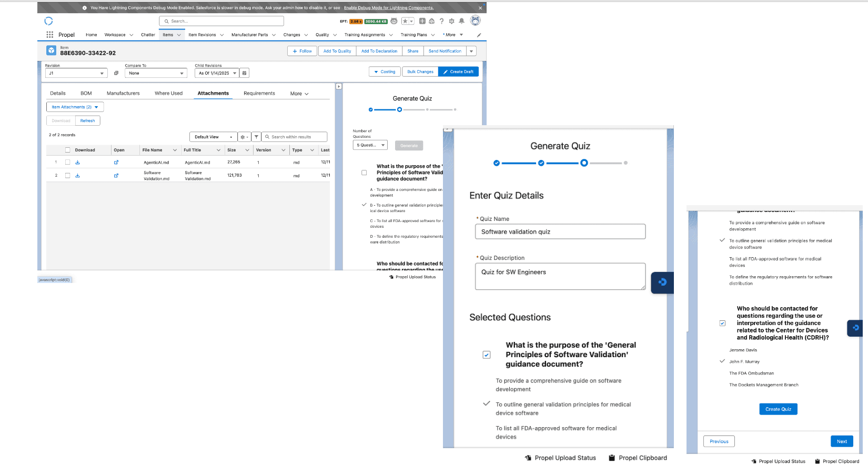The height and width of the screenshot is (475, 868).
Task: Click the second completed step in Enter Quiz Details progress
Action: (541, 163)
